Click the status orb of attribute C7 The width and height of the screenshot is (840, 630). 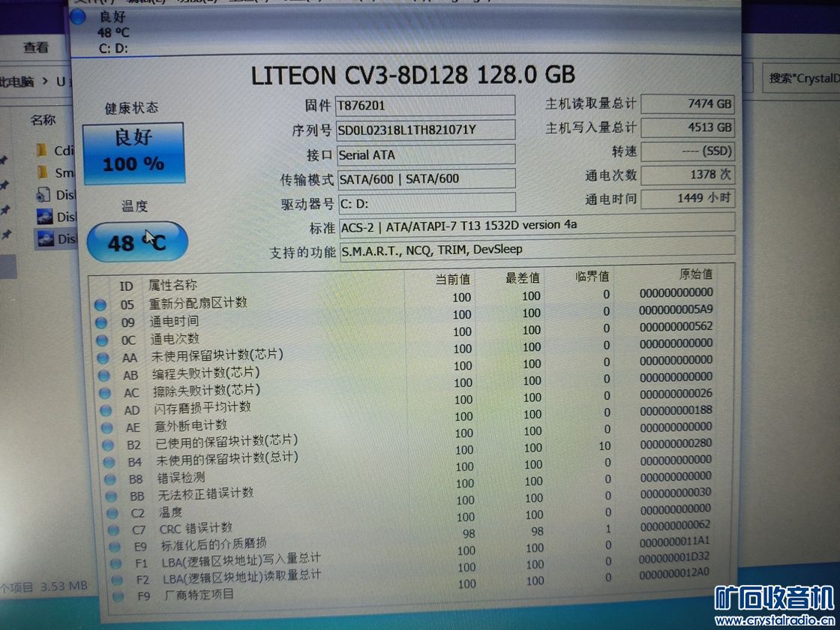[113, 530]
